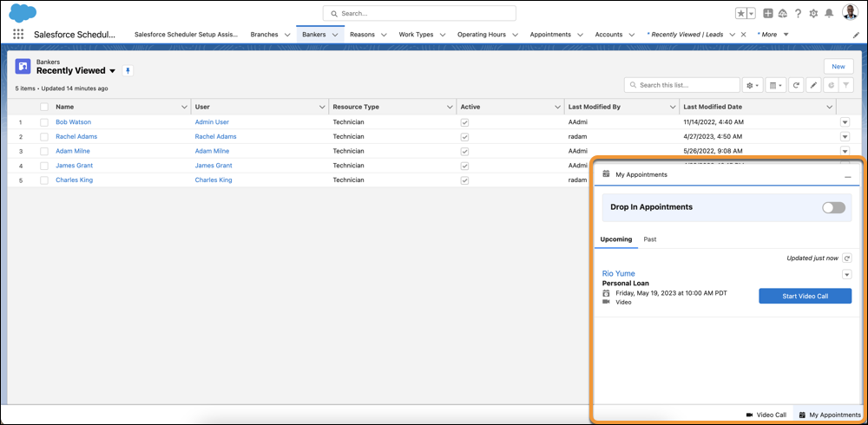Toggle Active checkbox for Charles King
The width and height of the screenshot is (868, 425).
(x=465, y=180)
